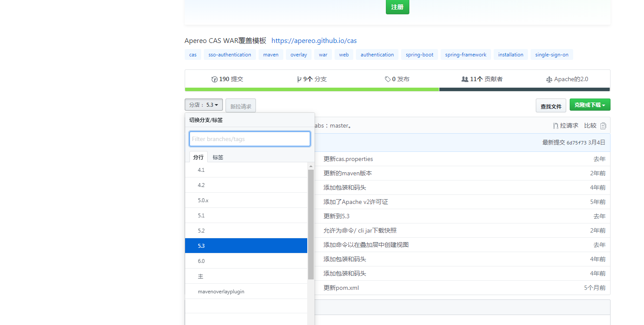Click the green 注册 button
The width and height of the screenshot is (644, 325).
398,7
